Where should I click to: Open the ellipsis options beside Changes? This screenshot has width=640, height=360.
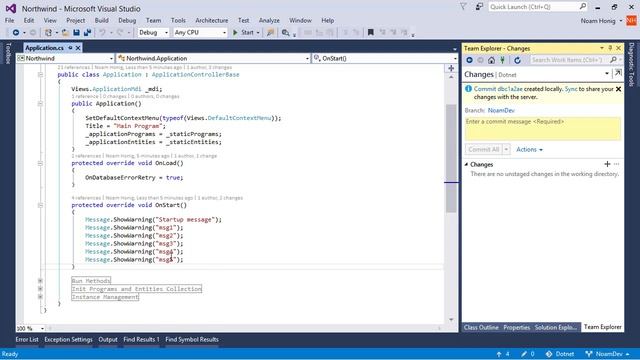616,164
